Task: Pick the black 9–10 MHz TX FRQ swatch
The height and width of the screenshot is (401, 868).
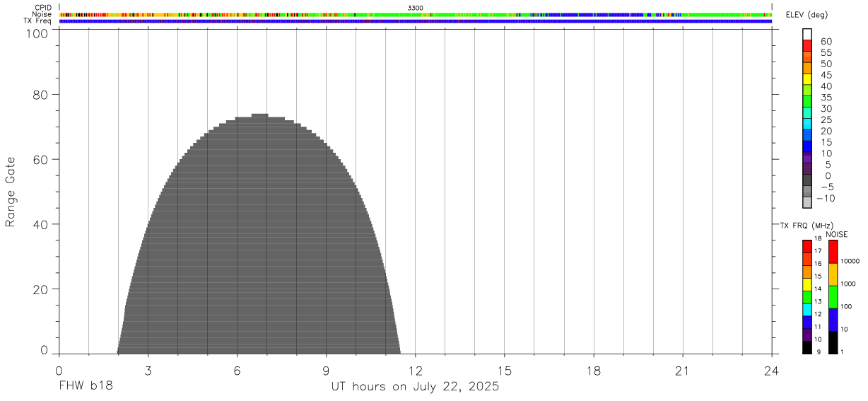Action: (807, 347)
